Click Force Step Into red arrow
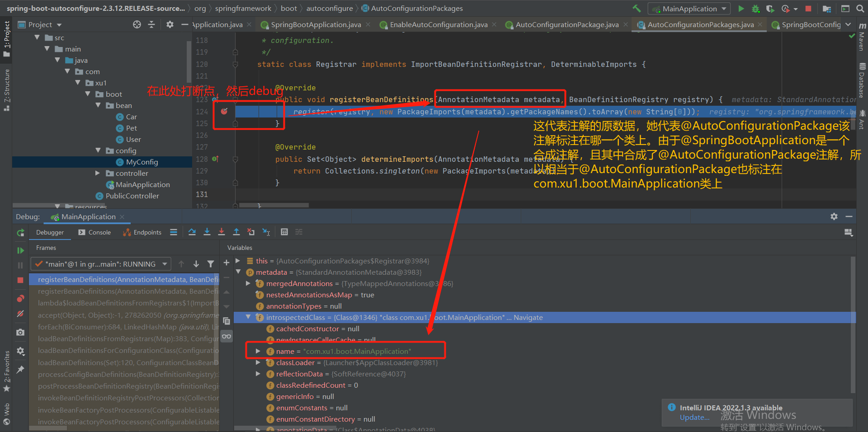 coord(222,232)
